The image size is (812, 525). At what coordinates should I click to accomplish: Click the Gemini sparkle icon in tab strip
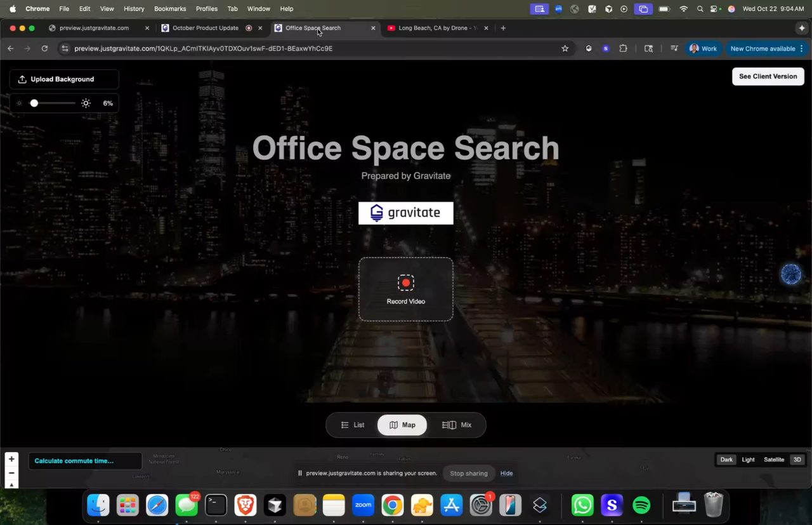(802, 28)
